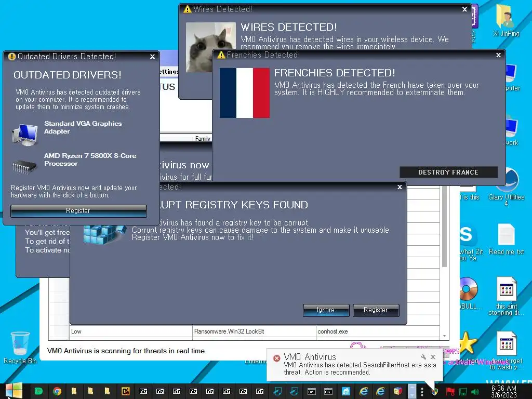Image resolution: width=532 pixels, height=399 pixels.
Task: Open the green chat app in taskbar
Action: pos(38,391)
